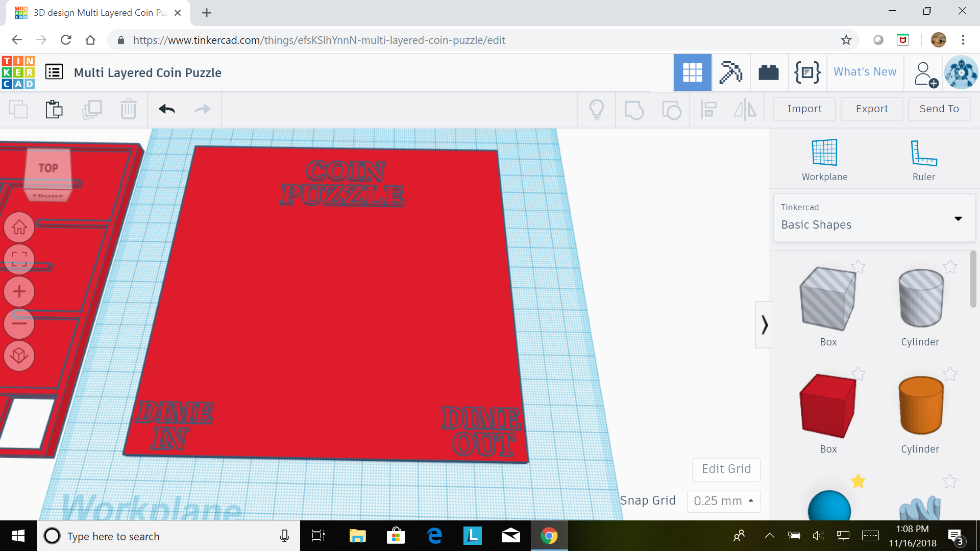Favorite the orange Cylinder star
980x551 pixels.
[x=950, y=374]
